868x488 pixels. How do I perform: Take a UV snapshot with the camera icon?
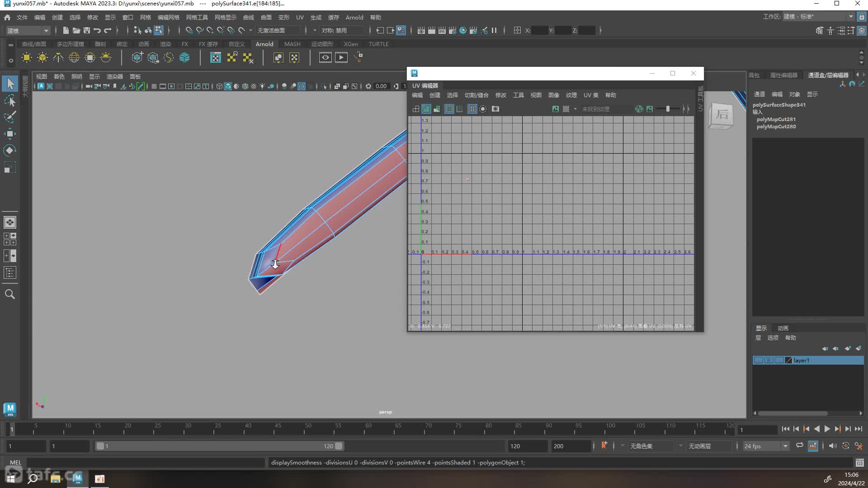coord(495,109)
